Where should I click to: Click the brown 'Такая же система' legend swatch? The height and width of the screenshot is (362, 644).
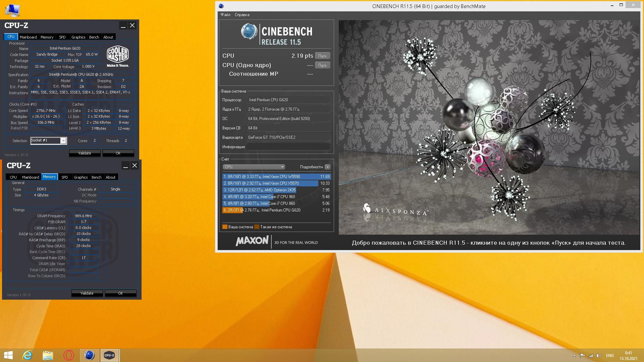(257, 227)
